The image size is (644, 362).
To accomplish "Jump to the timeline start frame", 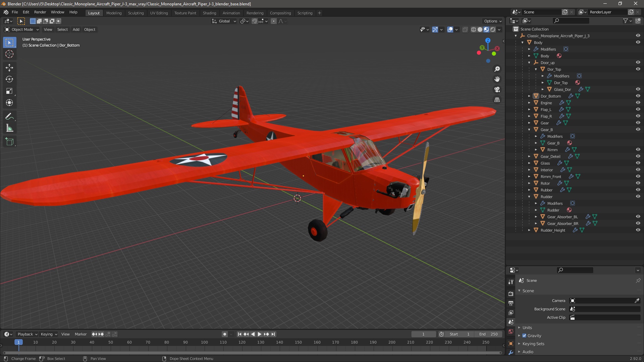I will coord(239,334).
